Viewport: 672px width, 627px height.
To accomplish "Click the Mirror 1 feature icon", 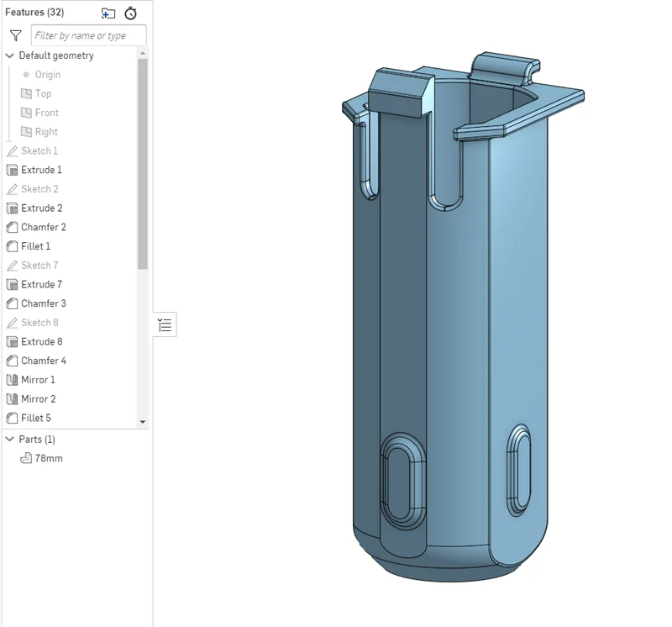I will pos(12,380).
